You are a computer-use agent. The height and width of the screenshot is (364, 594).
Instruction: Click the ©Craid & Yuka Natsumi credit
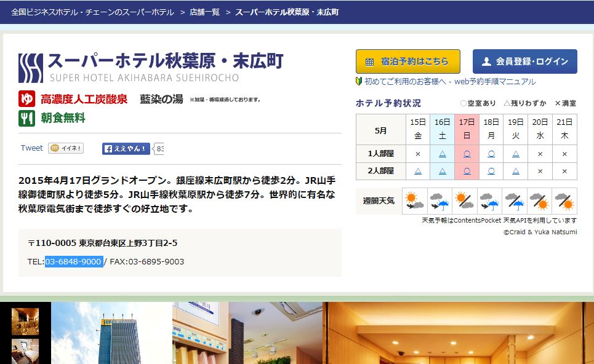click(540, 232)
